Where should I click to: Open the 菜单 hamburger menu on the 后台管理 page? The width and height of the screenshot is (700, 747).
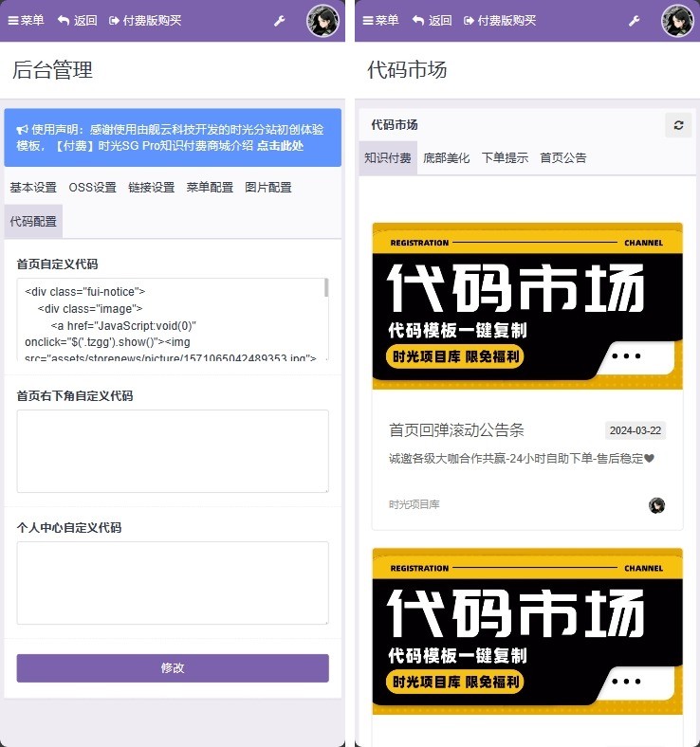coord(26,20)
